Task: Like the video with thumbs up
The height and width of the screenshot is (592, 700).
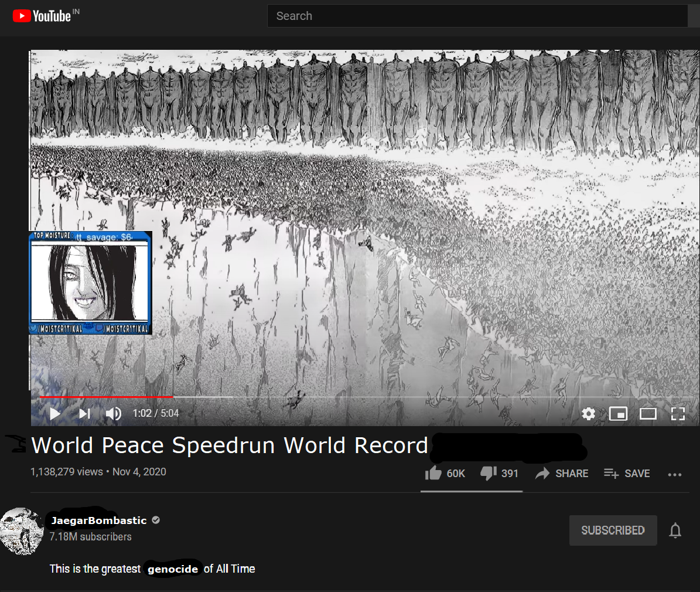Action: coord(445,473)
